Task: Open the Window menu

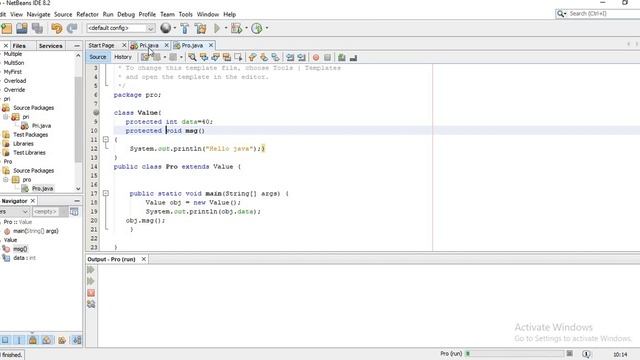Action: point(208,14)
